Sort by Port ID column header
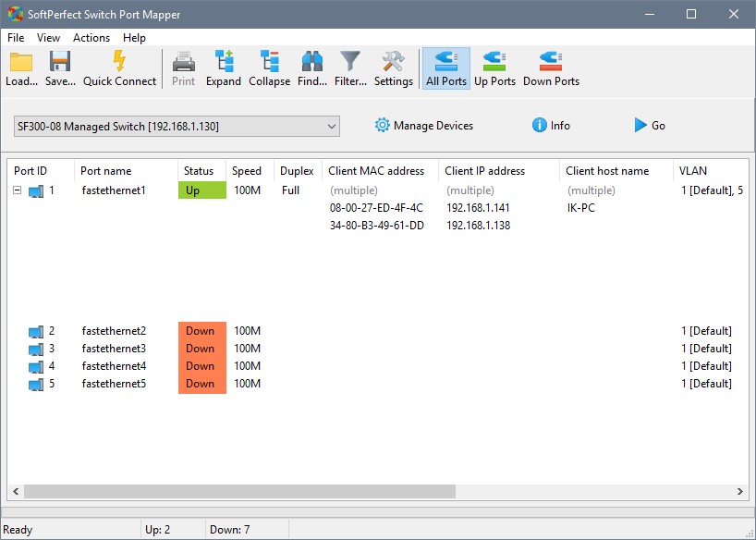The image size is (756, 540). pos(41,171)
